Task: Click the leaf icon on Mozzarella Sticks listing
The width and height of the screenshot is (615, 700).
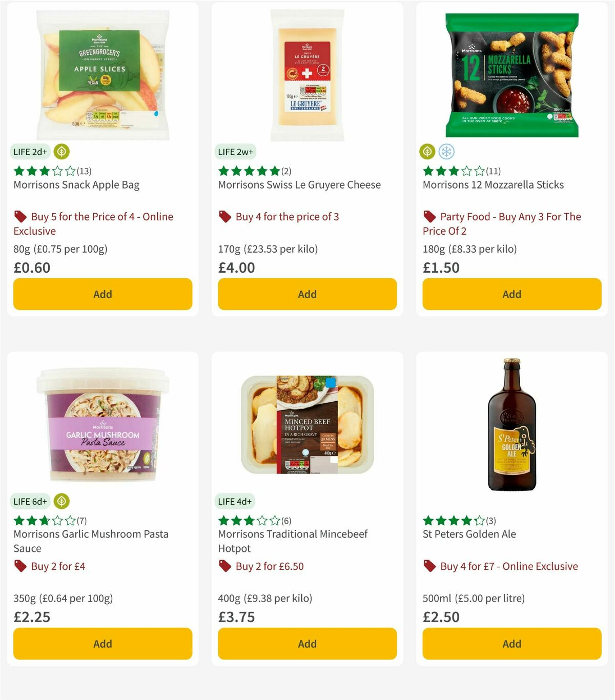Action: [427, 152]
